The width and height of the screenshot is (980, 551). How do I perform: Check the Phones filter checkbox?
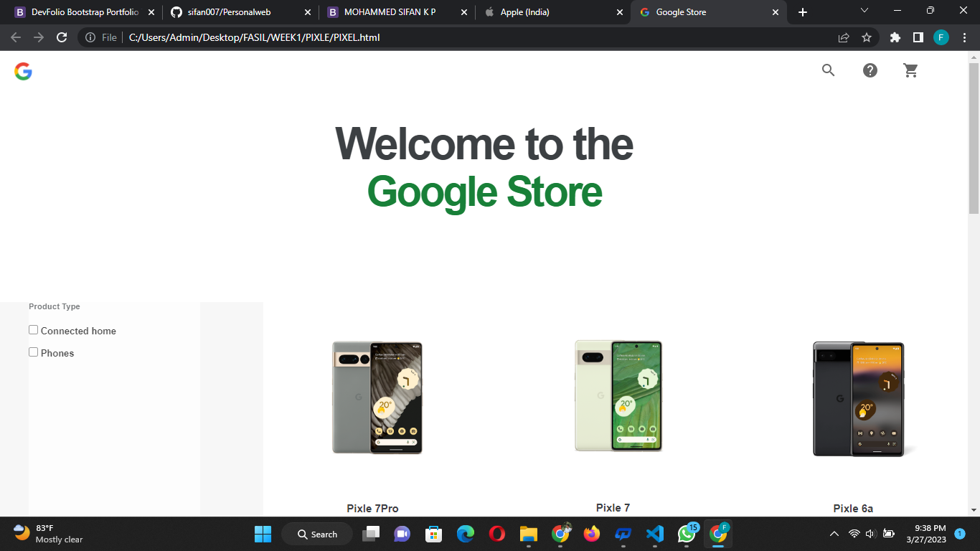[33, 352]
